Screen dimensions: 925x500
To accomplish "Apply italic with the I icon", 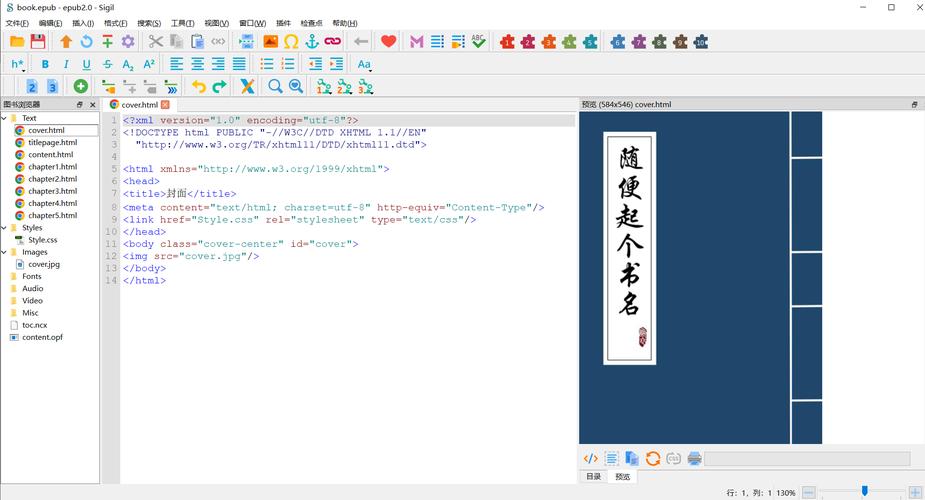I will (x=65, y=64).
